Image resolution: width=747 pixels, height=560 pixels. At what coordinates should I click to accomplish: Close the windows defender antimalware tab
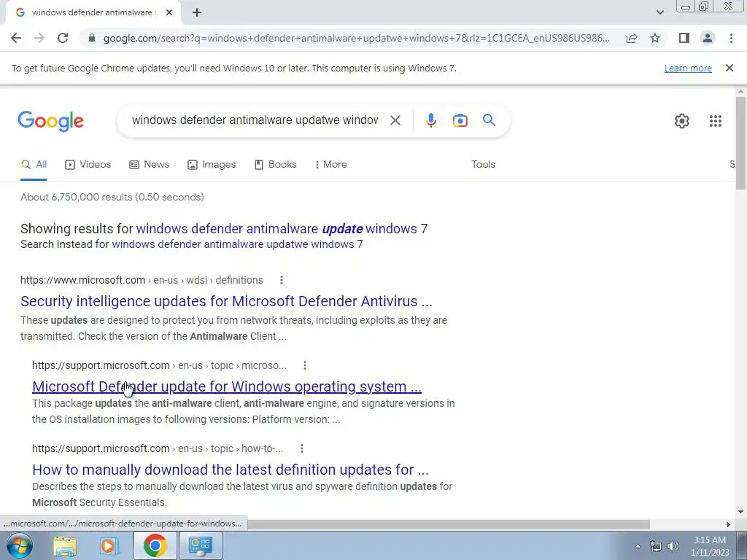169,12
